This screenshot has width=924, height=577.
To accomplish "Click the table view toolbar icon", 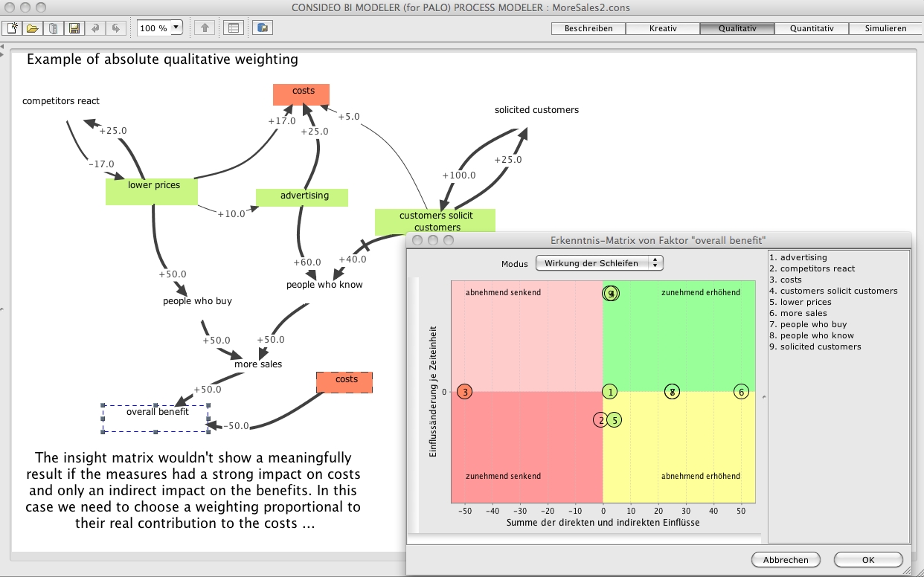I will click(x=234, y=28).
